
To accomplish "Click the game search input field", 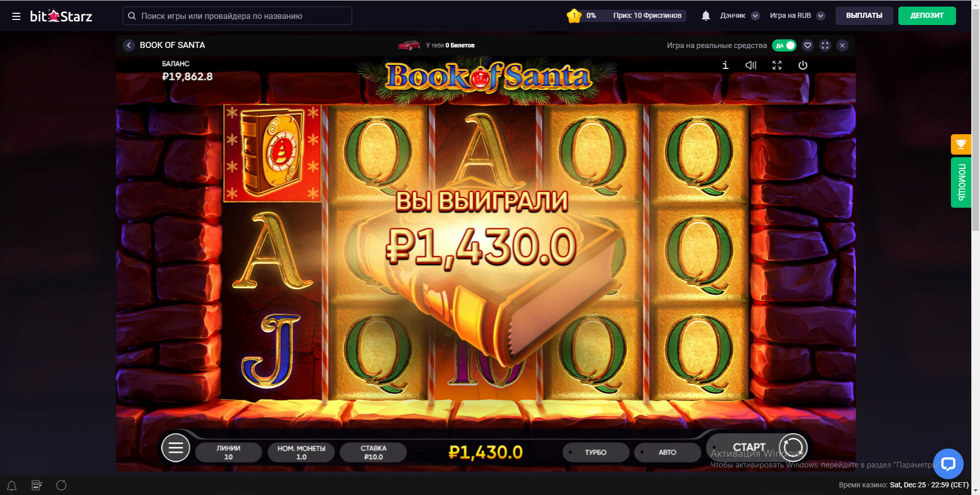I will tap(237, 16).
